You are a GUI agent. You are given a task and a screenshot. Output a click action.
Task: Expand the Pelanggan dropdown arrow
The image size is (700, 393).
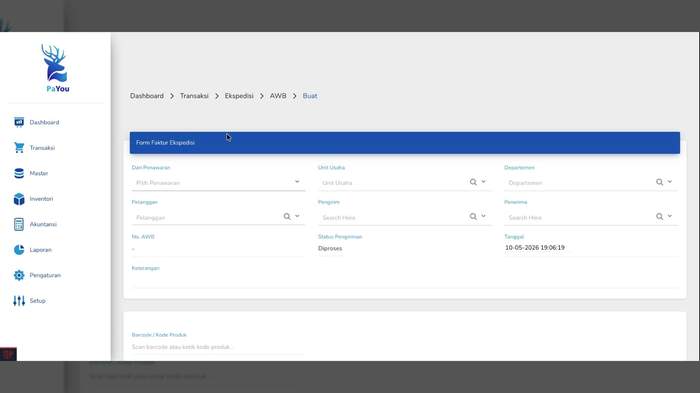pos(297,216)
